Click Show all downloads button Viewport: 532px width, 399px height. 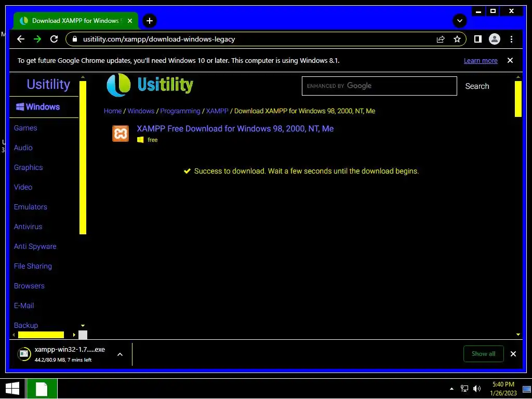pos(484,353)
